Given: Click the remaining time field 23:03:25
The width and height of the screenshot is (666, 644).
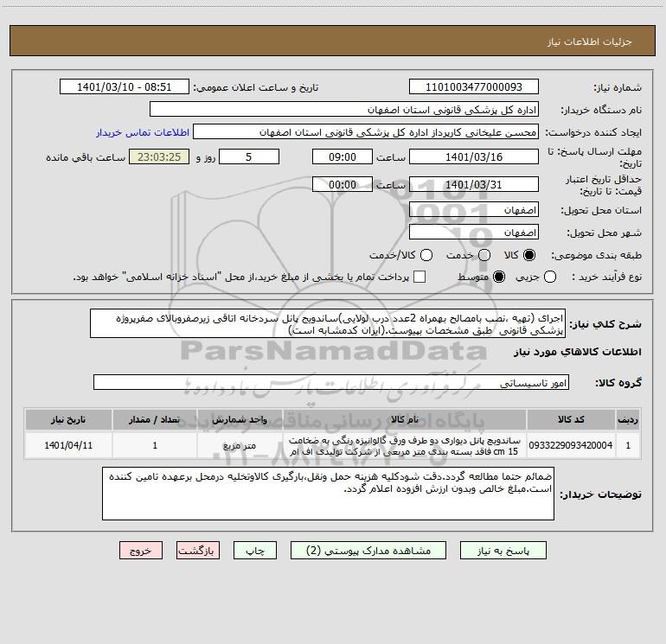Looking at the screenshot, I should [x=159, y=156].
